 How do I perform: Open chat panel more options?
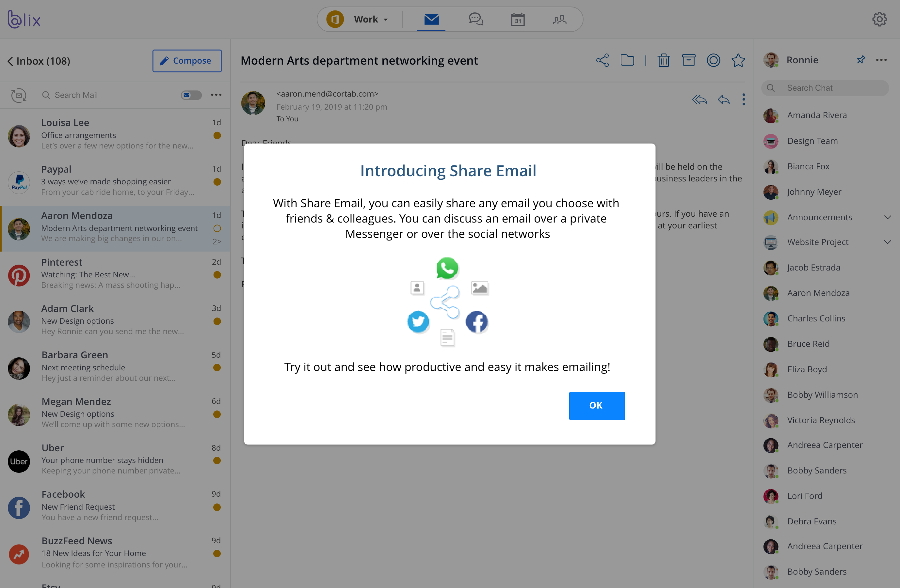click(x=881, y=60)
